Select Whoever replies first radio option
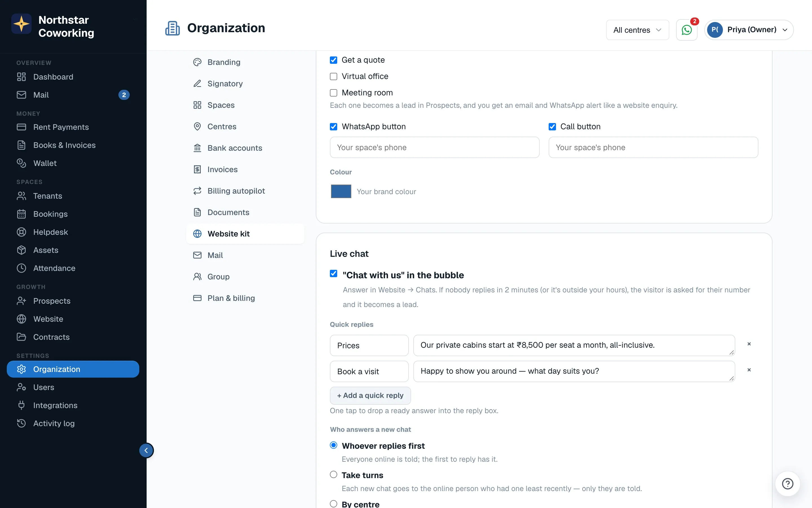Image resolution: width=812 pixels, height=508 pixels. pos(334,445)
